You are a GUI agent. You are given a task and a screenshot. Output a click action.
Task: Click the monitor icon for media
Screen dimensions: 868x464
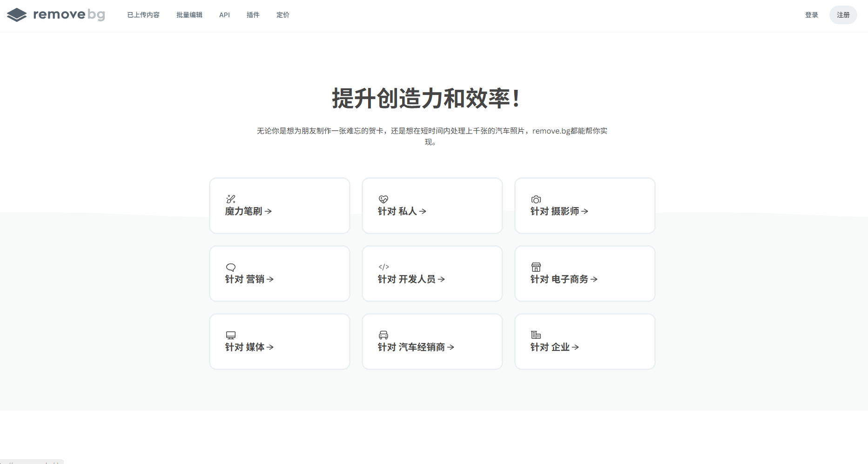[x=231, y=335]
